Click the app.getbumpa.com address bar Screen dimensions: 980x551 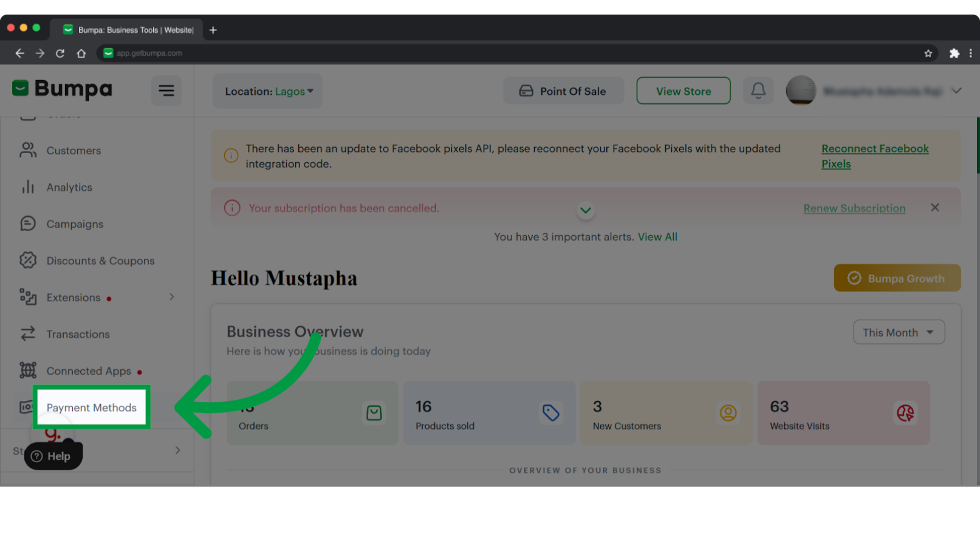(516, 53)
